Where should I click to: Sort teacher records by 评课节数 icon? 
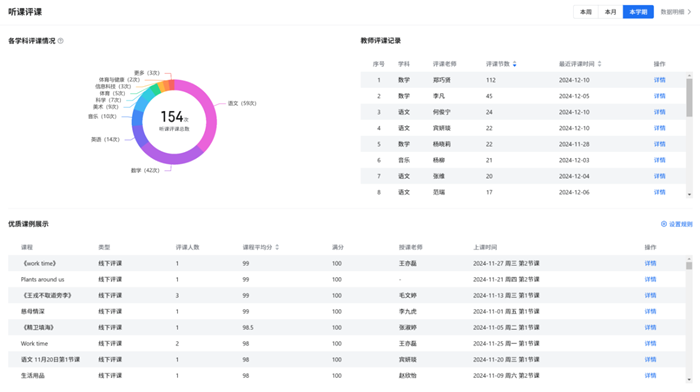pyautogui.click(x=514, y=64)
